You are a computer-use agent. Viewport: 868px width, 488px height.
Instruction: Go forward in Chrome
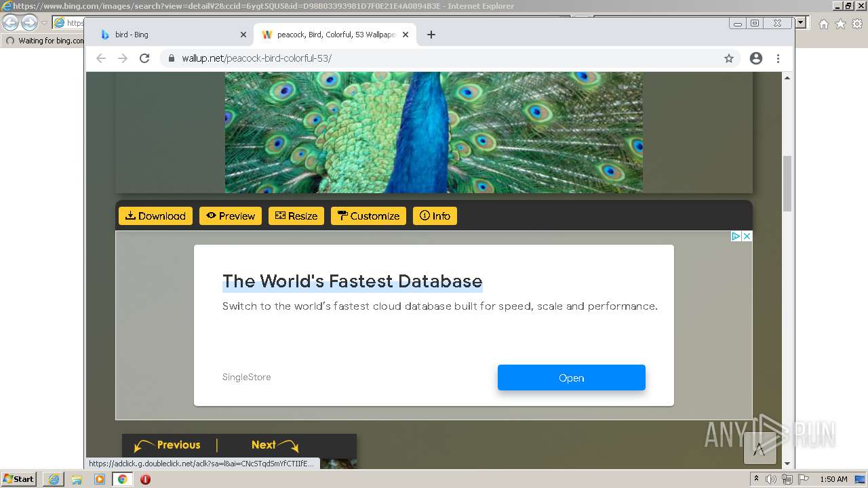(x=123, y=58)
